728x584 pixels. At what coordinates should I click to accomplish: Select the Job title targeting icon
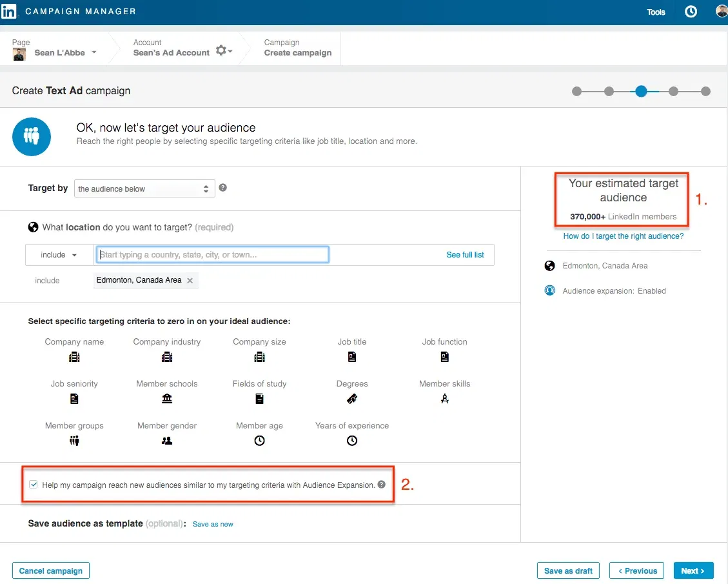point(351,356)
